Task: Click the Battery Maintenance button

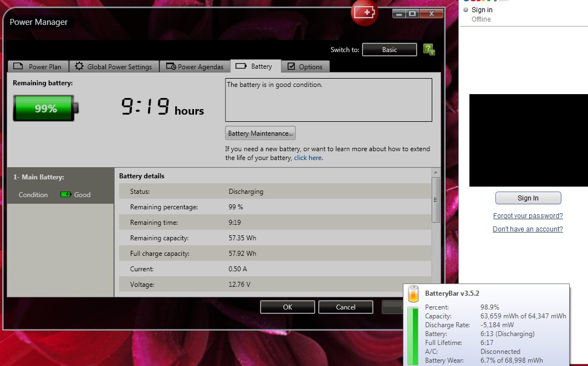Action: [260, 133]
